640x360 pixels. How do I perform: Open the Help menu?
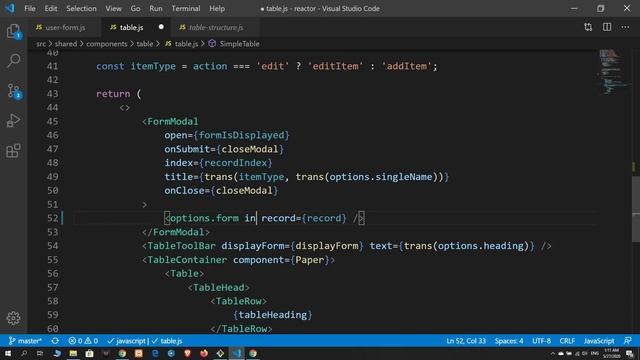tap(217, 8)
